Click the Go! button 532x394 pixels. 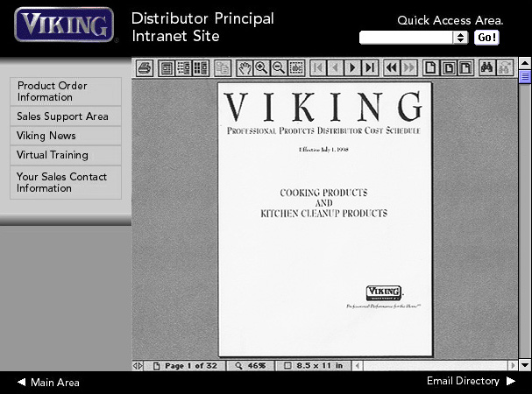pyautogui.click(x=486, y=38)
